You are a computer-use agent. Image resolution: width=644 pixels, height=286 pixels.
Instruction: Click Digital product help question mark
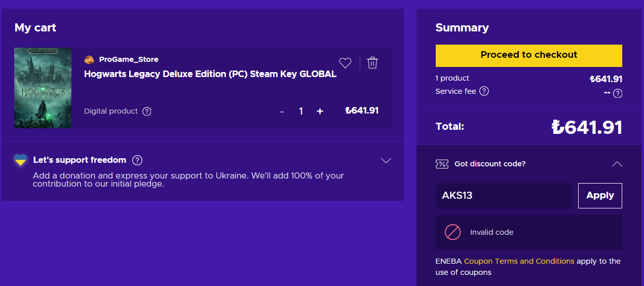click(147, 111)
